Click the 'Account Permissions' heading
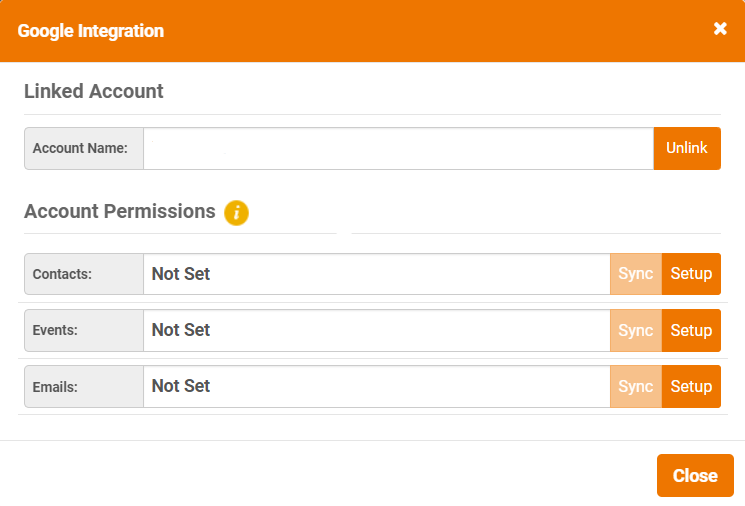 120,211
